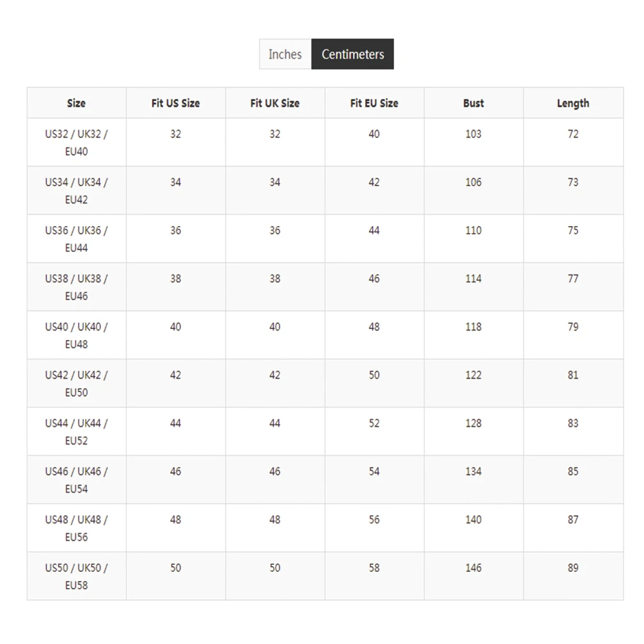Select the US40 / UK40 / EU48 size cell
Screen dimensions: 644x644
click(x=77, y=335)
